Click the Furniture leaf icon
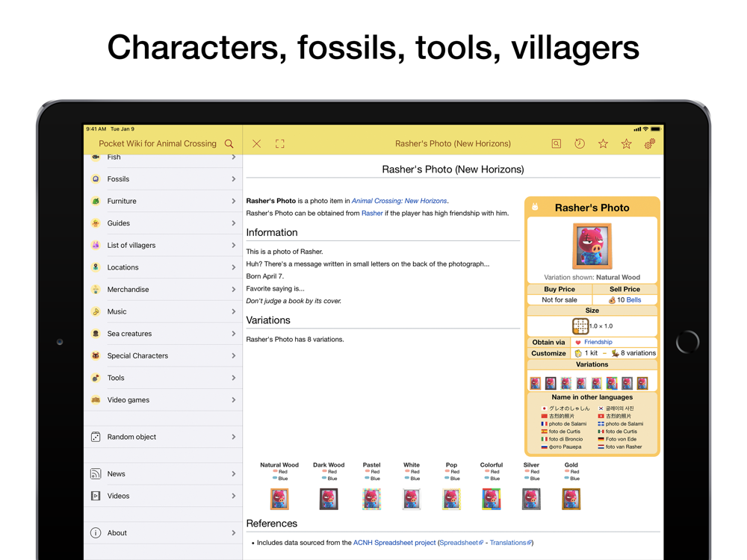This screenshot has height=560, width=747. pos(96,201)
